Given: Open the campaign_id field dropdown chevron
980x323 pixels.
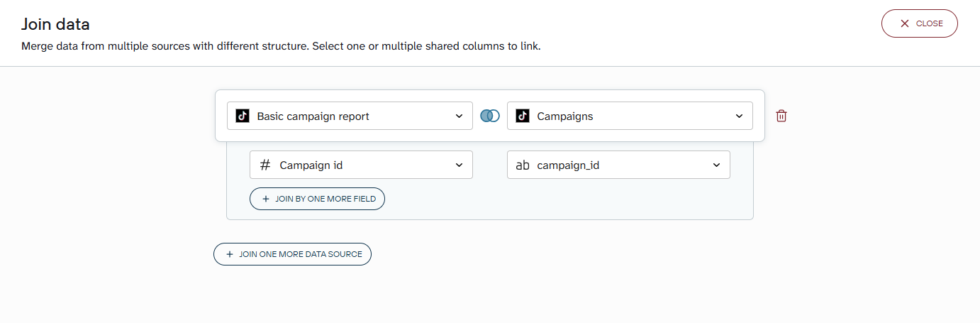Looking at the screenshot, I should point(716,166).
